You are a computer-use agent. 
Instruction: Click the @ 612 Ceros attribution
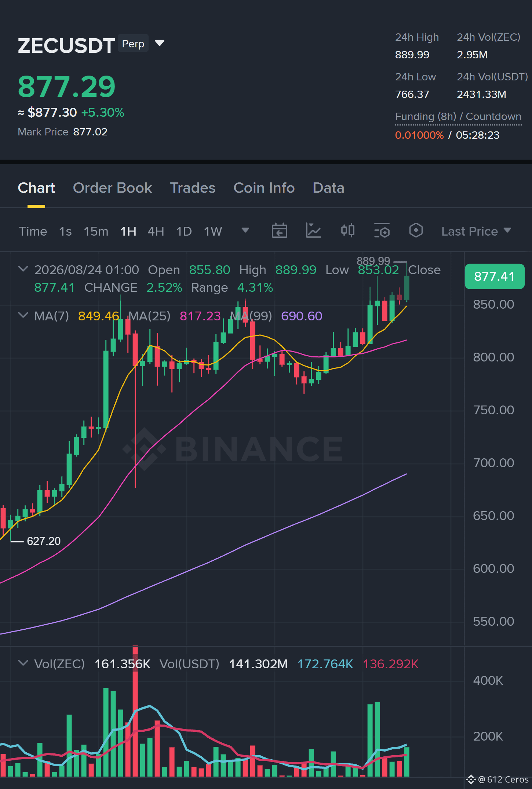(x=498, y=779)
